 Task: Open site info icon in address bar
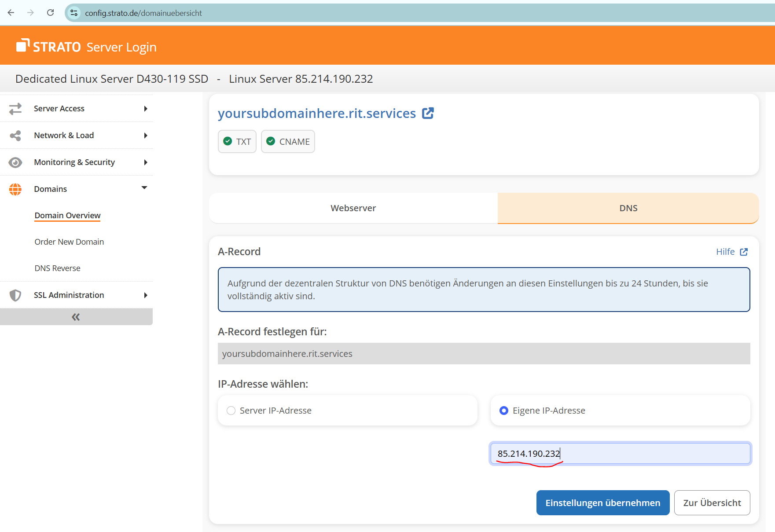tap(74, 13)
